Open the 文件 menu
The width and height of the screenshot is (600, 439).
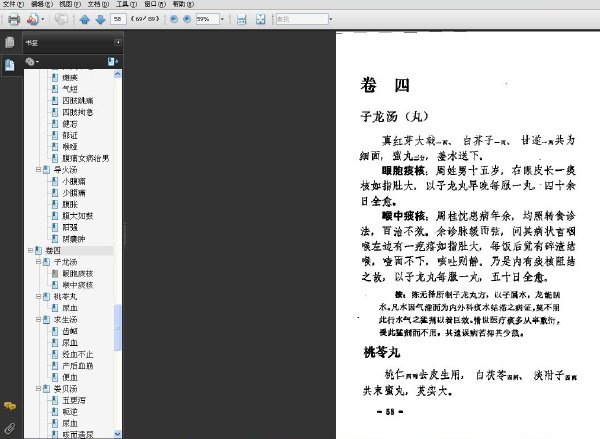pyautogui.click(x=13, y=4)
